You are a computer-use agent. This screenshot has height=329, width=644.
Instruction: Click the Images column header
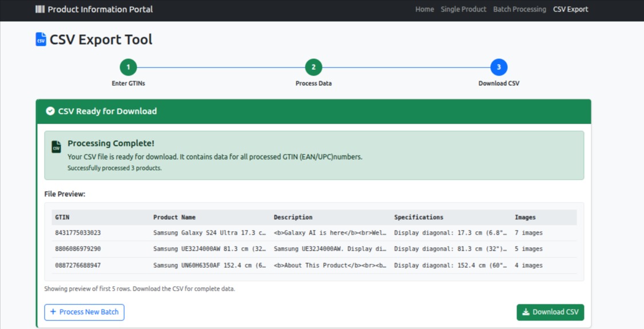click(525, 217)
